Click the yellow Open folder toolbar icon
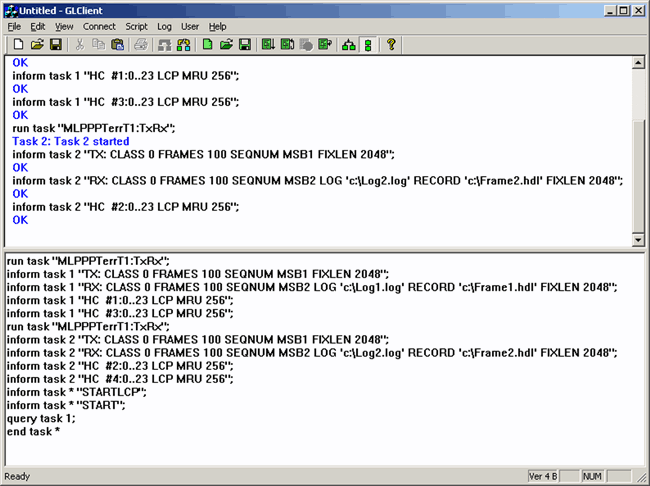 coord(37,44)
